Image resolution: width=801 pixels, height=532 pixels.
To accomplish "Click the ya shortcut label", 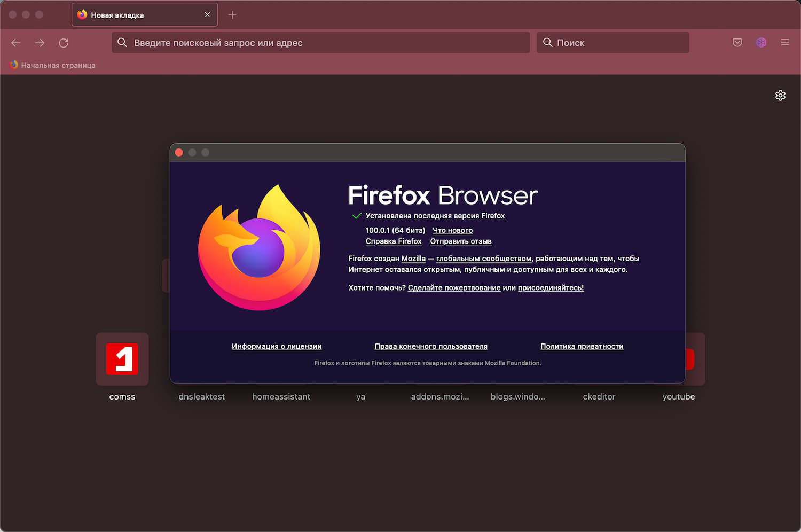I will click(361, 397).
